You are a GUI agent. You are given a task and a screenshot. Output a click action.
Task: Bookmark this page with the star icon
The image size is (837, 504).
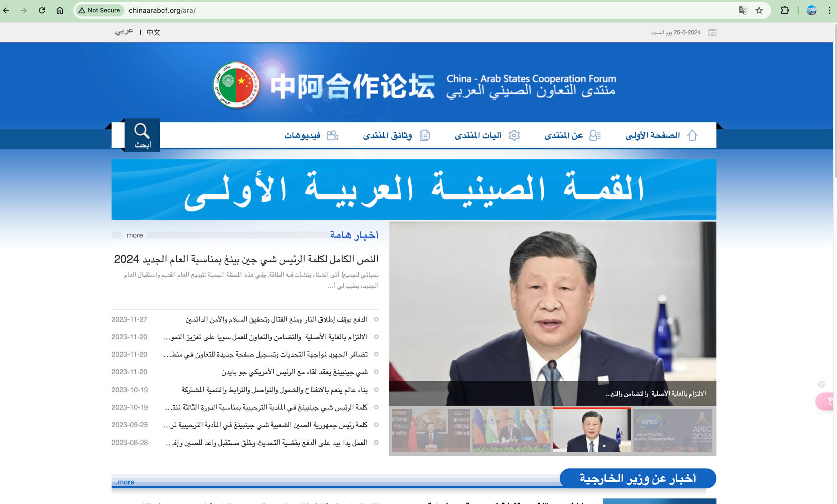click(x=759, y=10)
